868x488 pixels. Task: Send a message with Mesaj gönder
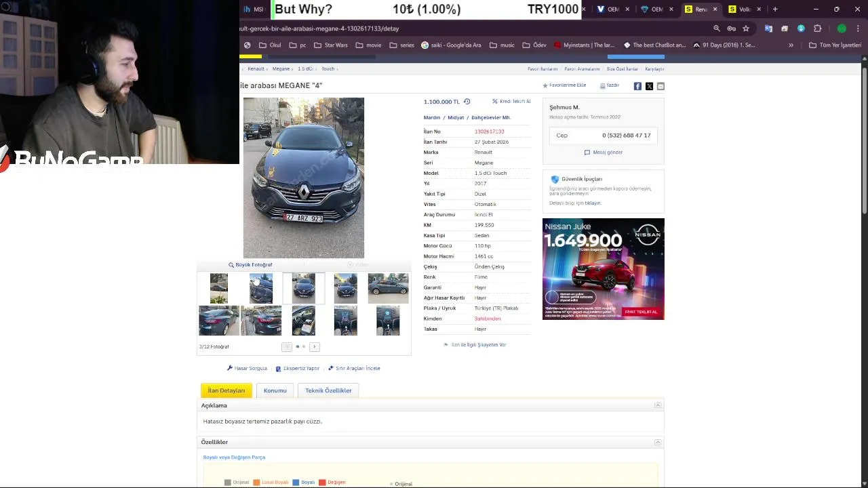click(604, 152)
